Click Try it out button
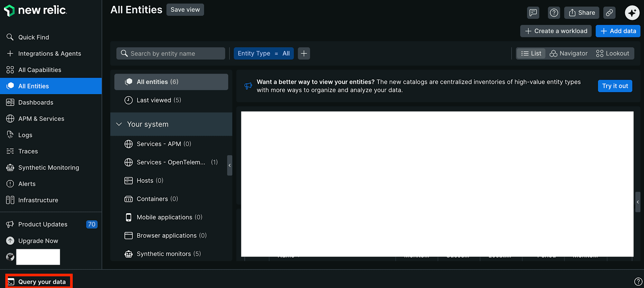 coord(615,86)
